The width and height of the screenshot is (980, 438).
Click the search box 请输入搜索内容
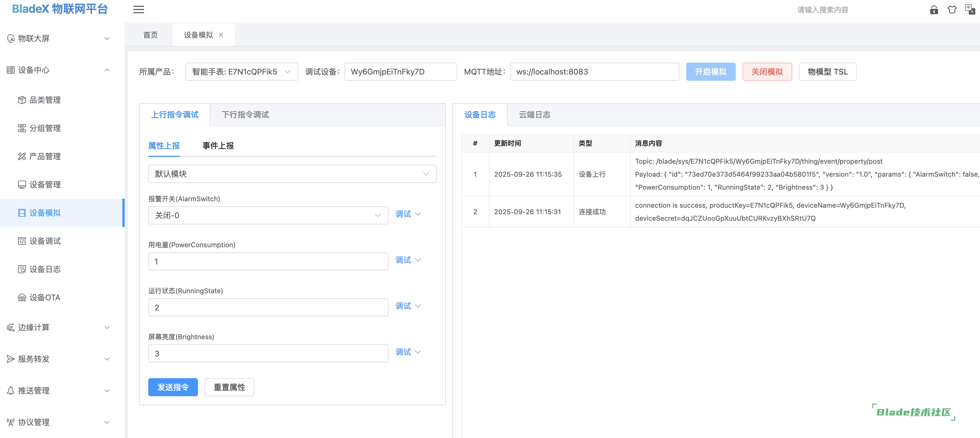(x=822, y=10)
